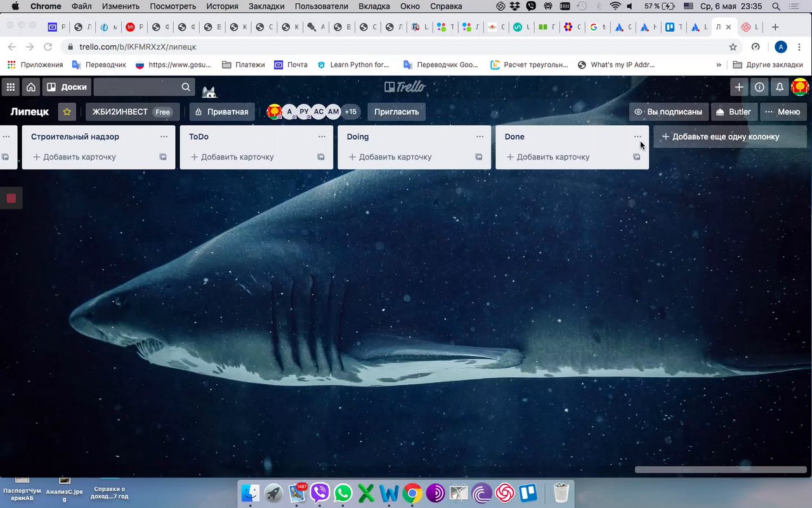This screenshot has height=508, width=812.
Task: Click the Done list title
Action: [514, 137]
